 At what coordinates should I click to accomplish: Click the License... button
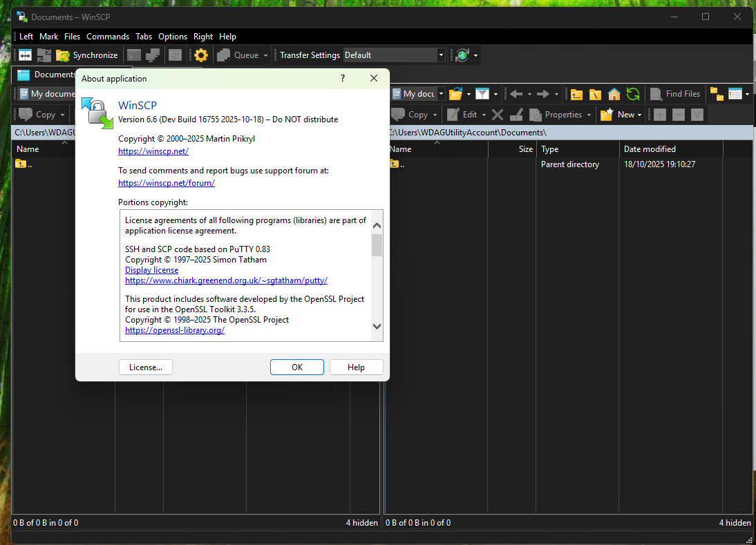click(x=145, y=367)
